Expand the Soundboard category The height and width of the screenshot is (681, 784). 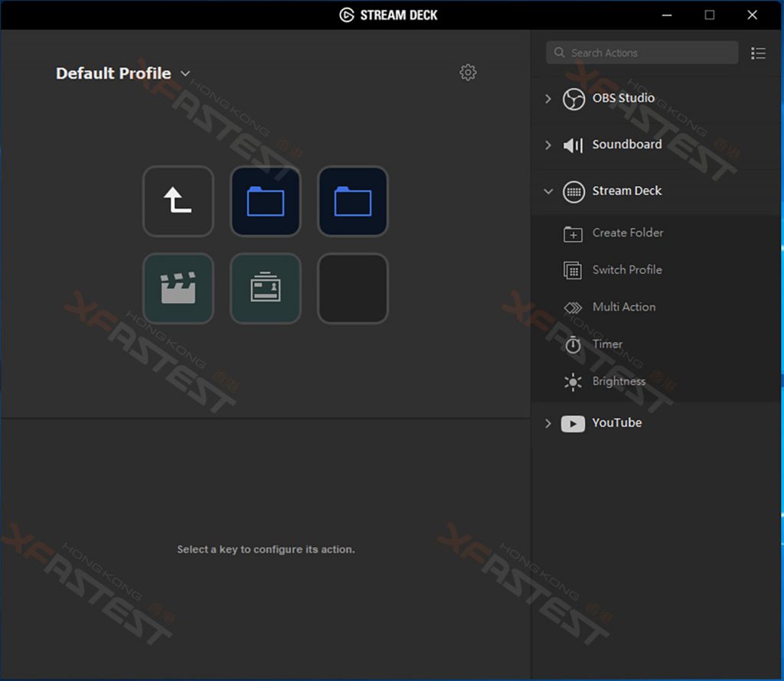pos(548,145)
